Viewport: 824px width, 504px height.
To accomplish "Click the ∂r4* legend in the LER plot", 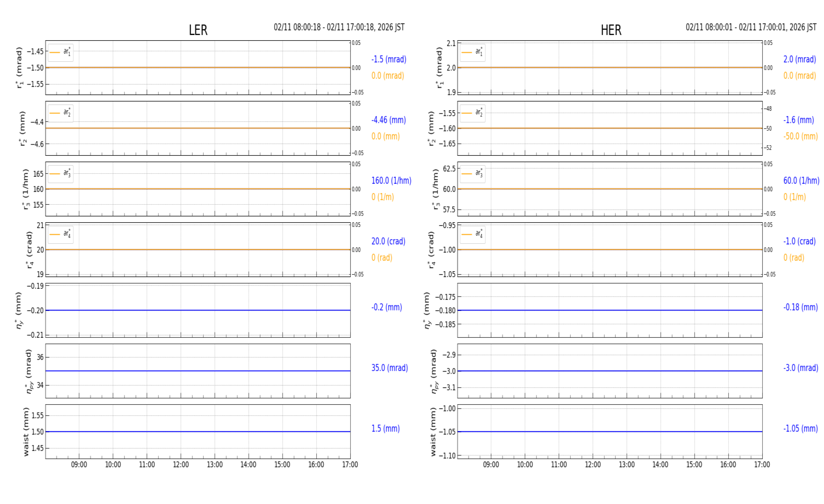I will click(x=61, y=235).
